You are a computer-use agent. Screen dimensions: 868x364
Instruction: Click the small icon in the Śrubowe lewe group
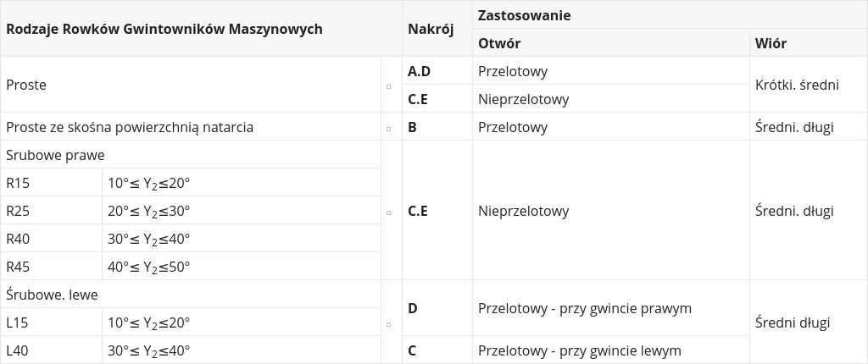[388, 323]
